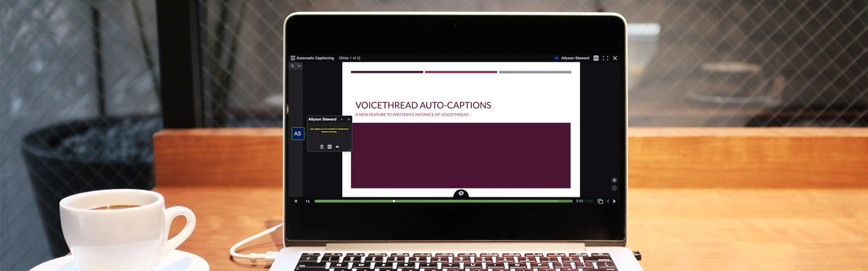The image size is (868, 271).
Task: Click the yellow caption text in comment box
Action: pos(329,130)
